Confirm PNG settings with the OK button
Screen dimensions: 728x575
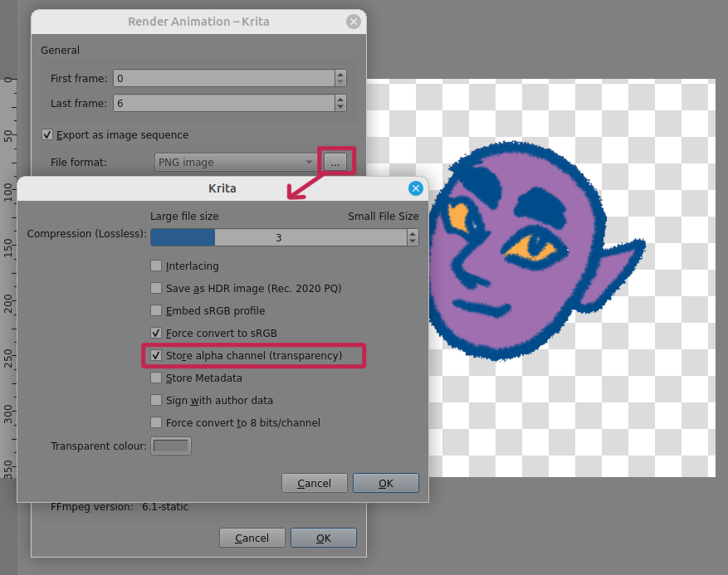point(385,483)
